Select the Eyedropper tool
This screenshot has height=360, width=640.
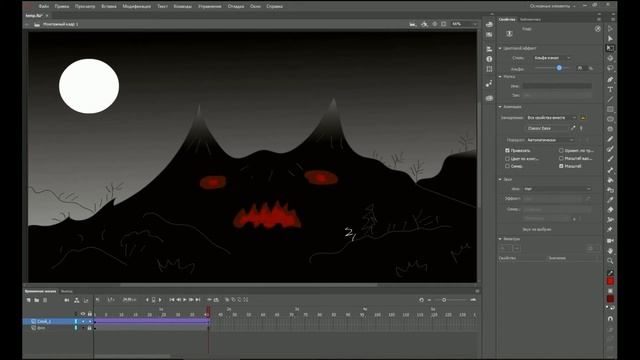pos(610,200)
